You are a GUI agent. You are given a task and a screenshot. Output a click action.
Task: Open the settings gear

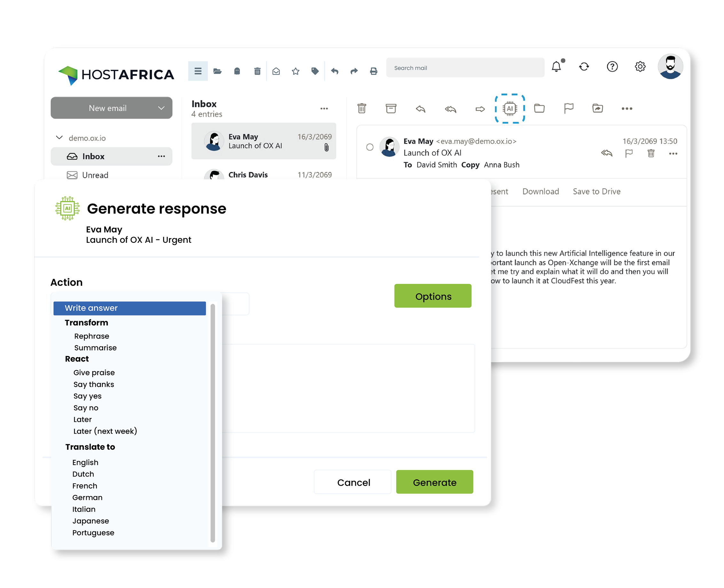640,67
